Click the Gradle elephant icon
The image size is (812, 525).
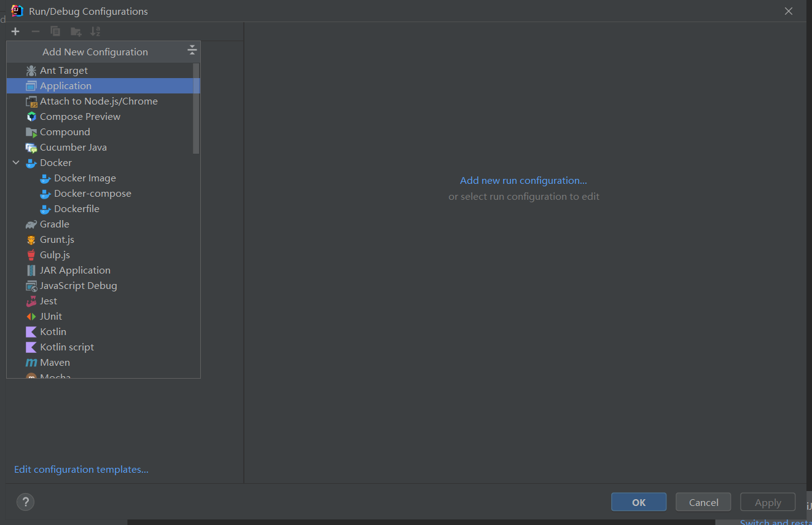(x=31, y=224)
